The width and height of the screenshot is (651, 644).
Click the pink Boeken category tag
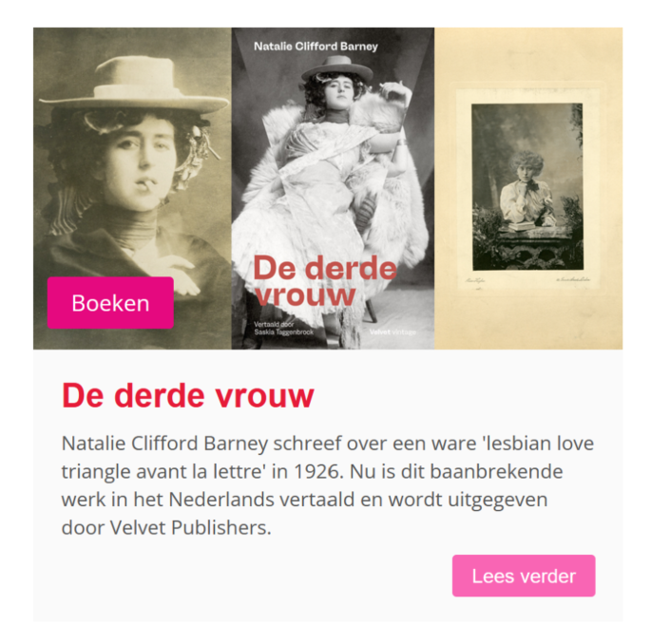pyautogui.click(x=110, y=302)
